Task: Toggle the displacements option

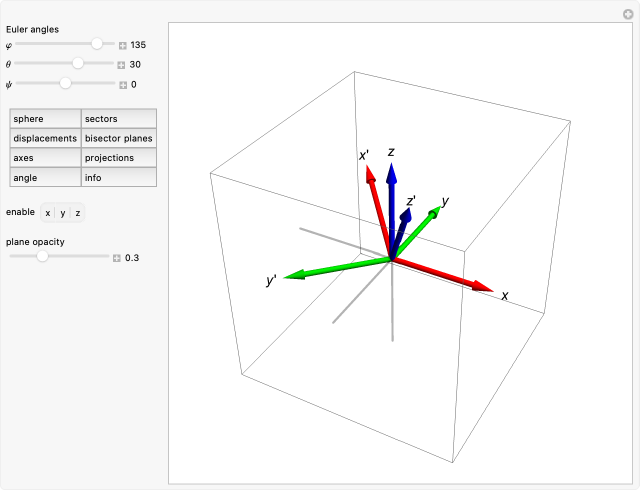Action: click(45, 138)
